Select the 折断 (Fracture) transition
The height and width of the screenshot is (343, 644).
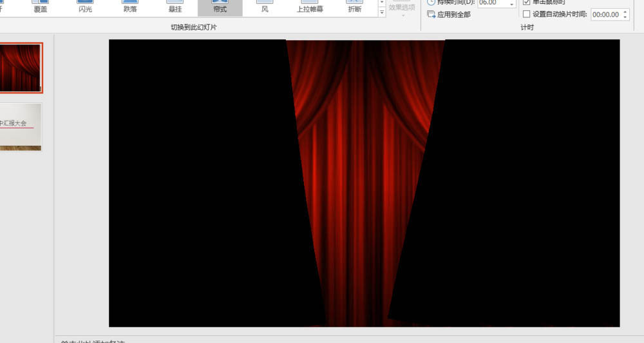pos(354,7)
